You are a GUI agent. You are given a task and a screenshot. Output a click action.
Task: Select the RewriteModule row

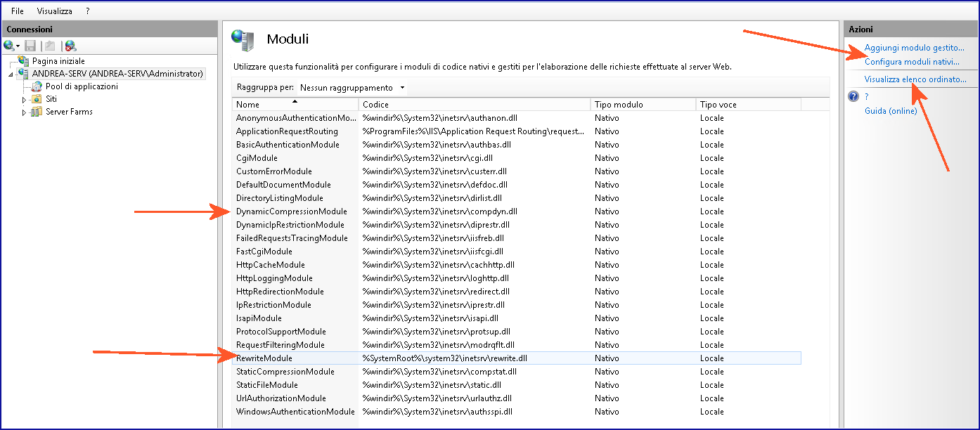coord(264,358)
